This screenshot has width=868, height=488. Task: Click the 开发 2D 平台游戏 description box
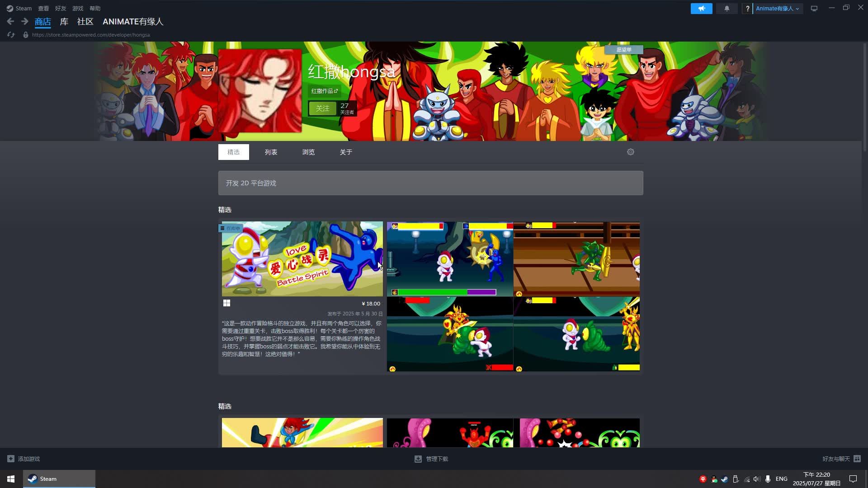coord(431,183)
